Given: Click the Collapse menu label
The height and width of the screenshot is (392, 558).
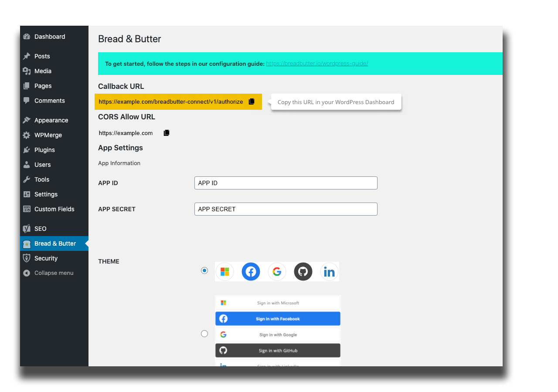Looking at the screenshot, I should pyautogui.click(x=54, y=273).
